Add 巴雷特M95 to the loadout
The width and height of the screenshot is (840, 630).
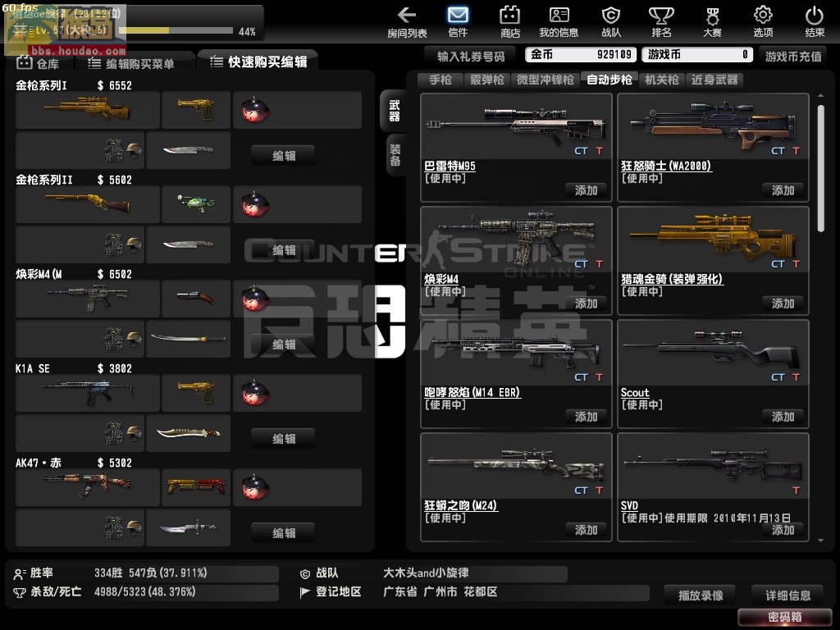click(x=586, y=190)
